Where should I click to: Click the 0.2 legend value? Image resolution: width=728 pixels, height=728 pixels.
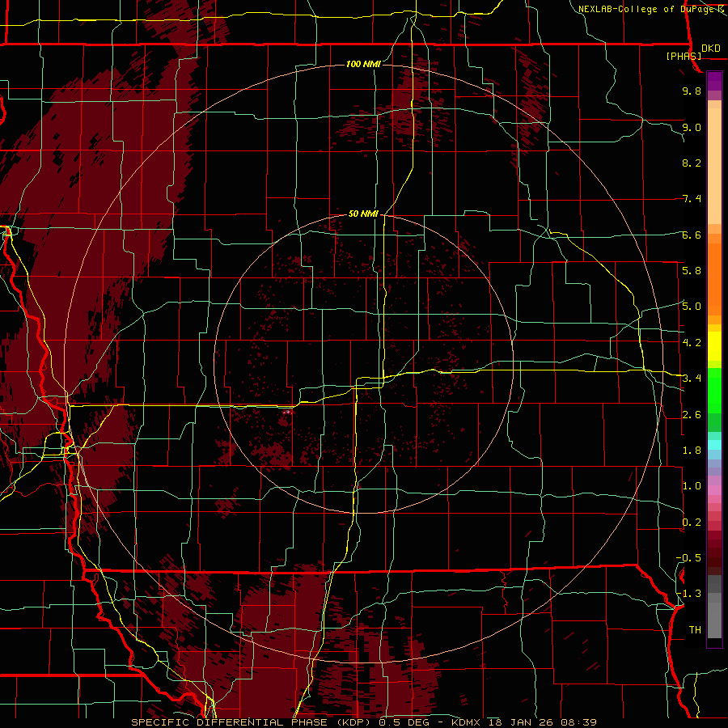pyautogui.click(x=692, y=523)
